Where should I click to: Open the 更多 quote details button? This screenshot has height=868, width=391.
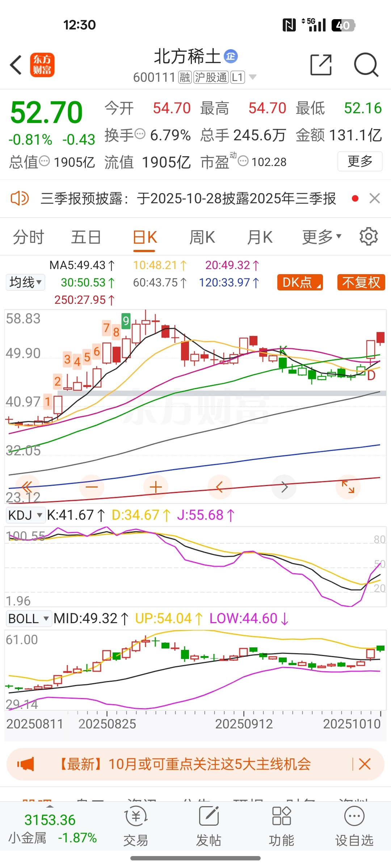point(360,161)
